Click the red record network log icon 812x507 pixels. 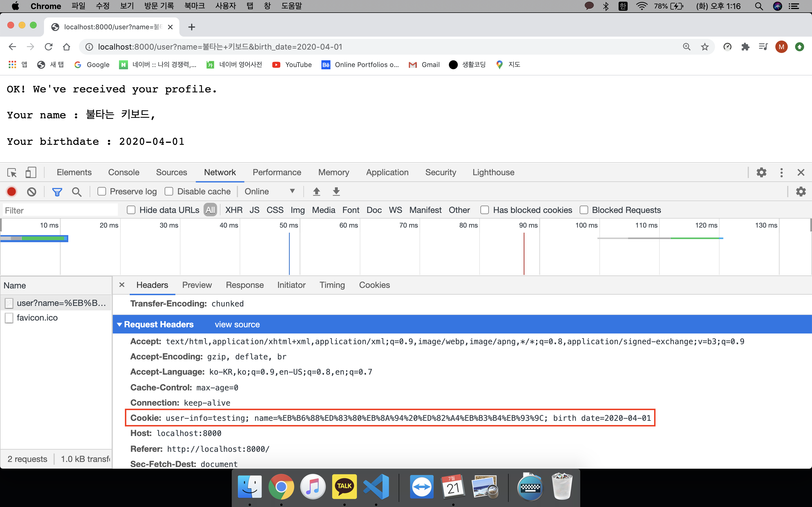coord(11,192)
